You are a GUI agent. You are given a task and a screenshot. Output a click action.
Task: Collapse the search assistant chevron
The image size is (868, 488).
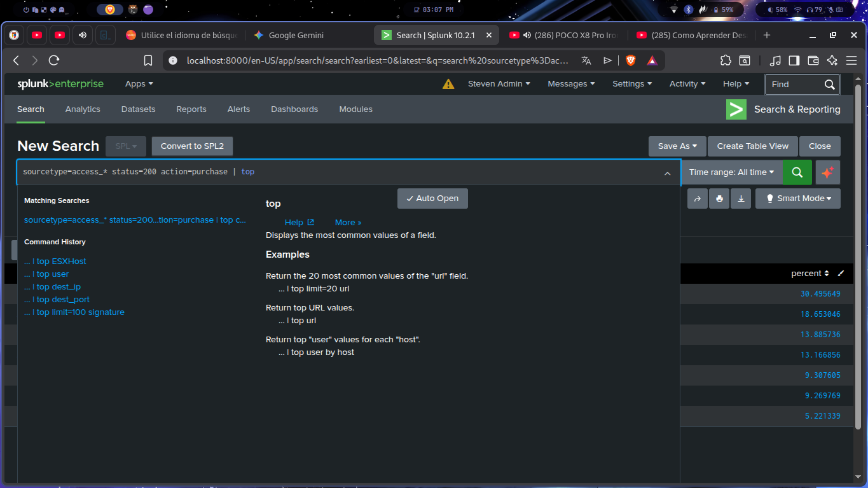coord(667,173)
